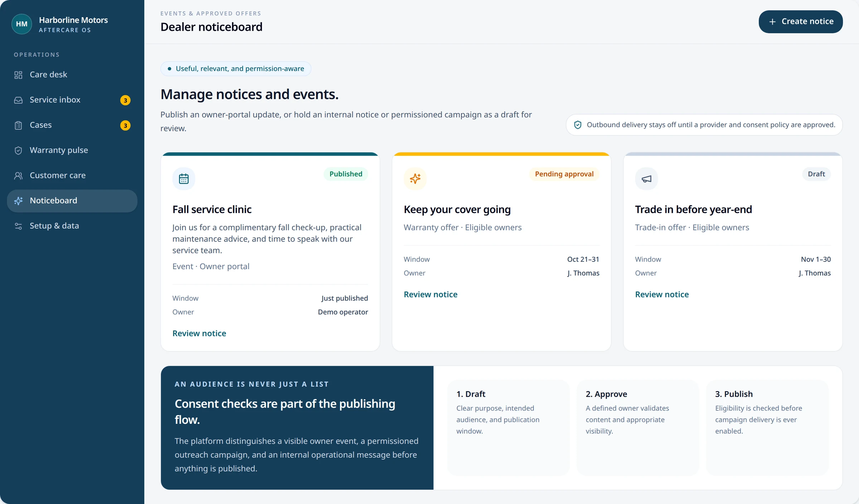
Task: Click the Noticeboard sparkle icon in sidebar
Action: (18, 201)
